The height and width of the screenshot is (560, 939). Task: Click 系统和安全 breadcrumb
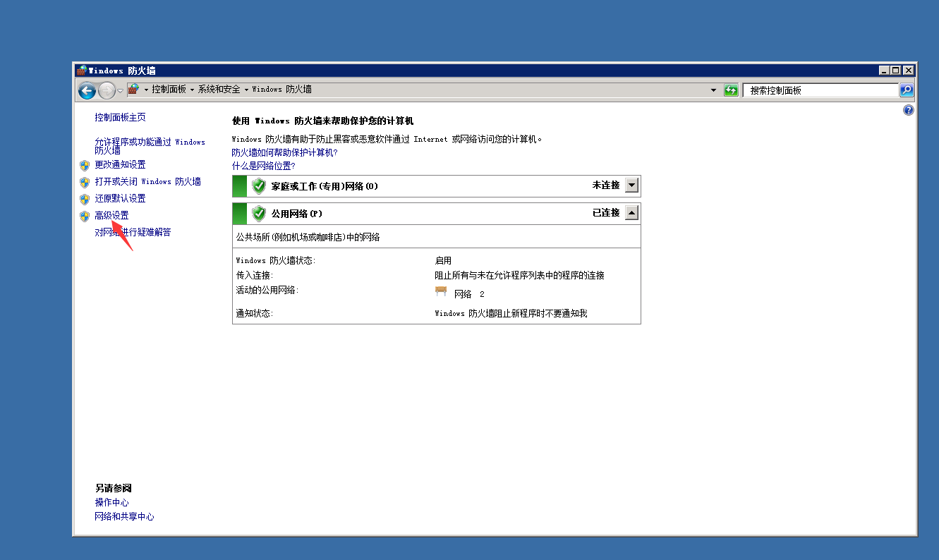(x=219, y=90)
